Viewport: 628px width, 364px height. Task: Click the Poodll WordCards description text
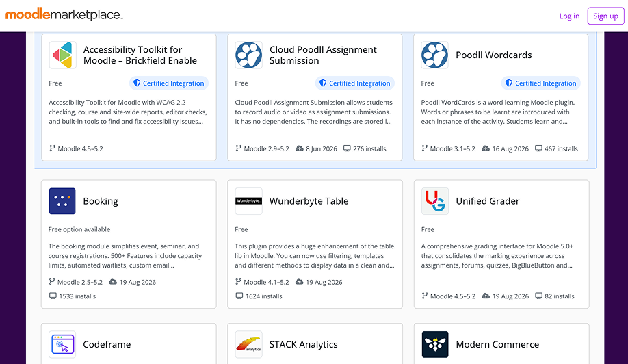[x=498, y=112]
